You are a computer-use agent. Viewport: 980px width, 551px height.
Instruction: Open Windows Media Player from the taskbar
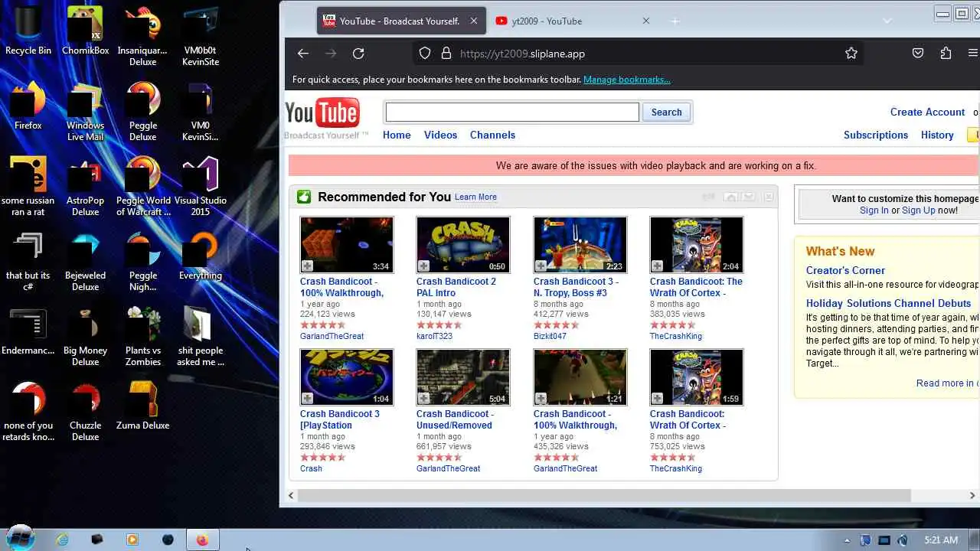pyautogui.click(x=132, y=540)
